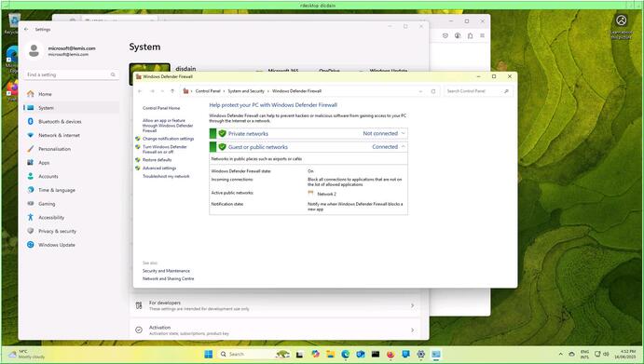Open Turn Windows Defender Firewall on or off
The height and width of the screenshot is (364, 644).
click(x=164, y=149)
